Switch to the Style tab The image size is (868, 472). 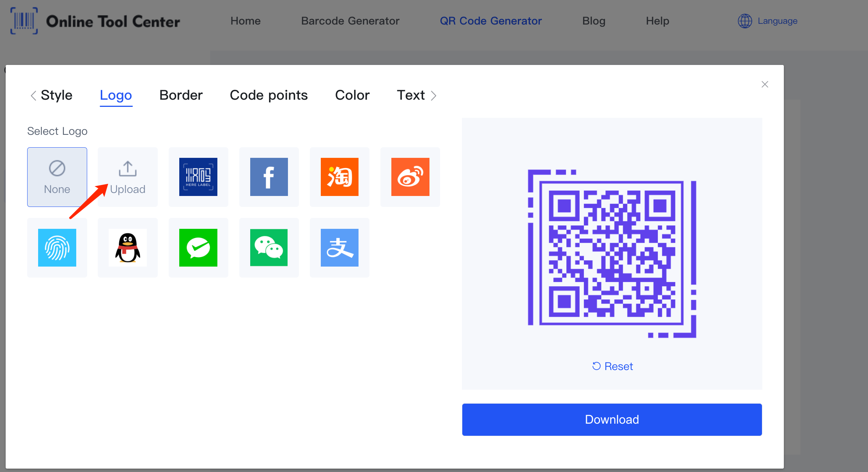[56, 95]
